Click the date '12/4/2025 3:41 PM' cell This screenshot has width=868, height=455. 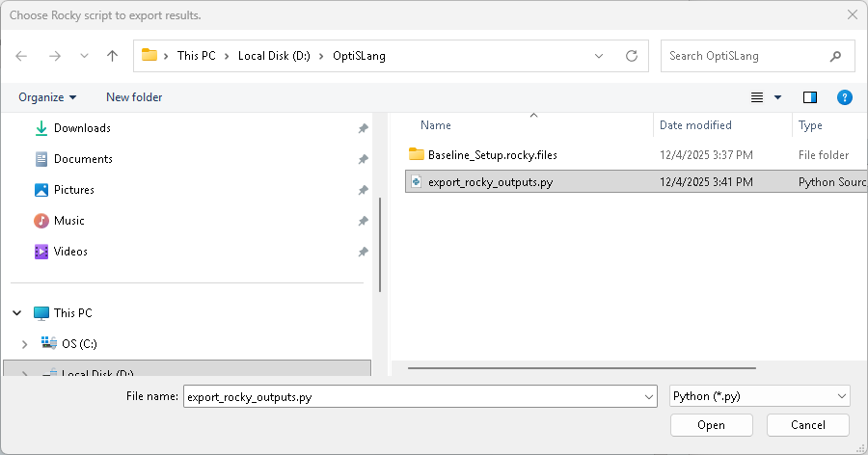point(706,182)
